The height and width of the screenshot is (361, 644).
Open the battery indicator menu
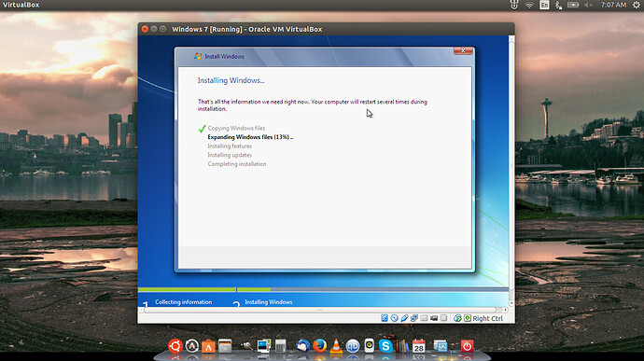tap(573, 5)
